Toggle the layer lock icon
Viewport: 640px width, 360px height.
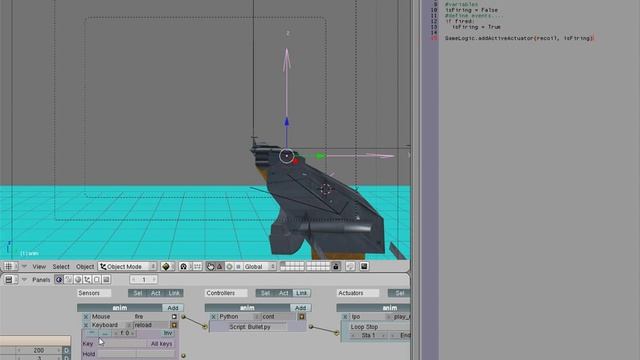click(x=336, y=267)
